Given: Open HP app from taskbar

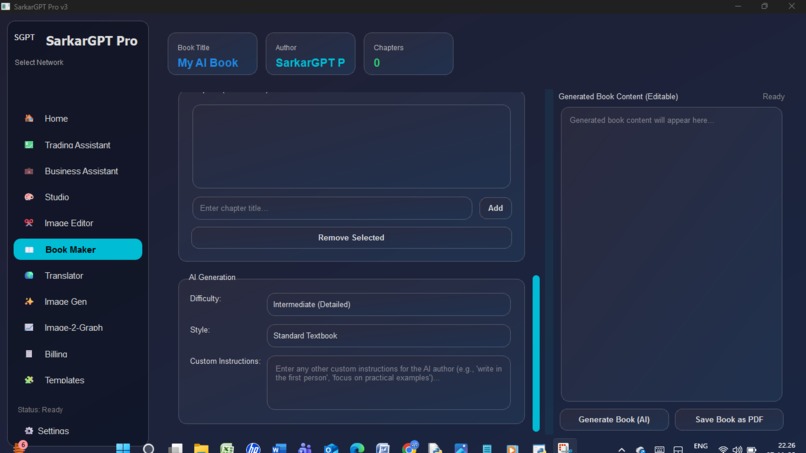Looking at the screenshot, I should coord(253,448).
